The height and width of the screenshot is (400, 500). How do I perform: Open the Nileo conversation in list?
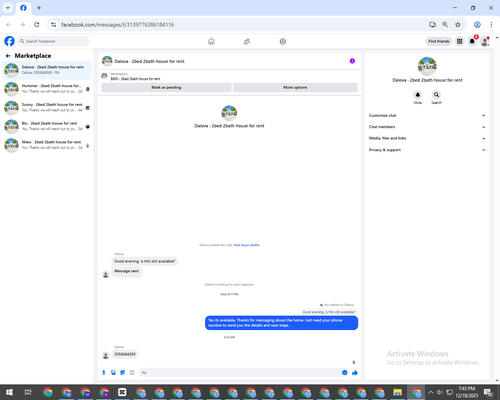pos(47,145)
